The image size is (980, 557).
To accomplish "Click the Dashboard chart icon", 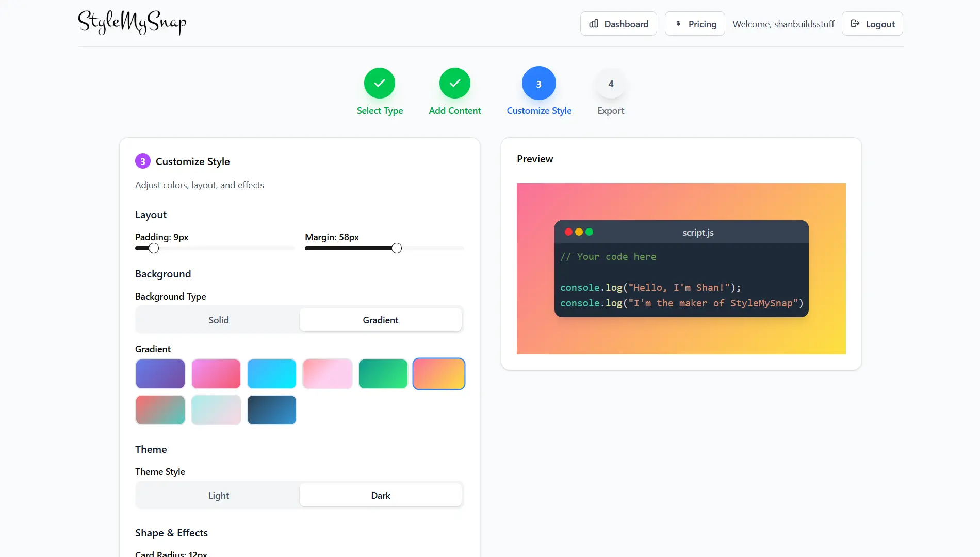I will pyautogui.click(x=594, y=24).
